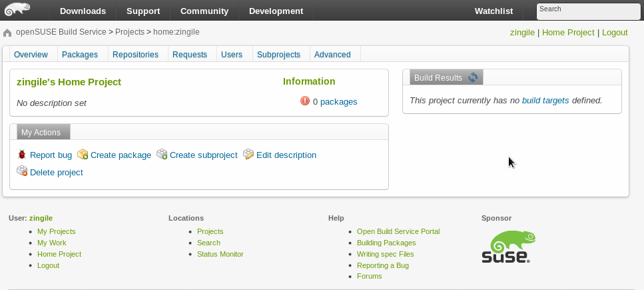The image size is (644, 290).
Task: Open the Building Packages help link
Action: point(386,243)
